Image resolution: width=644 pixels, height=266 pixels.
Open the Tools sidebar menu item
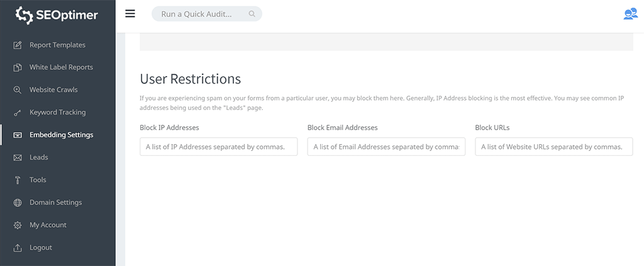38,180
